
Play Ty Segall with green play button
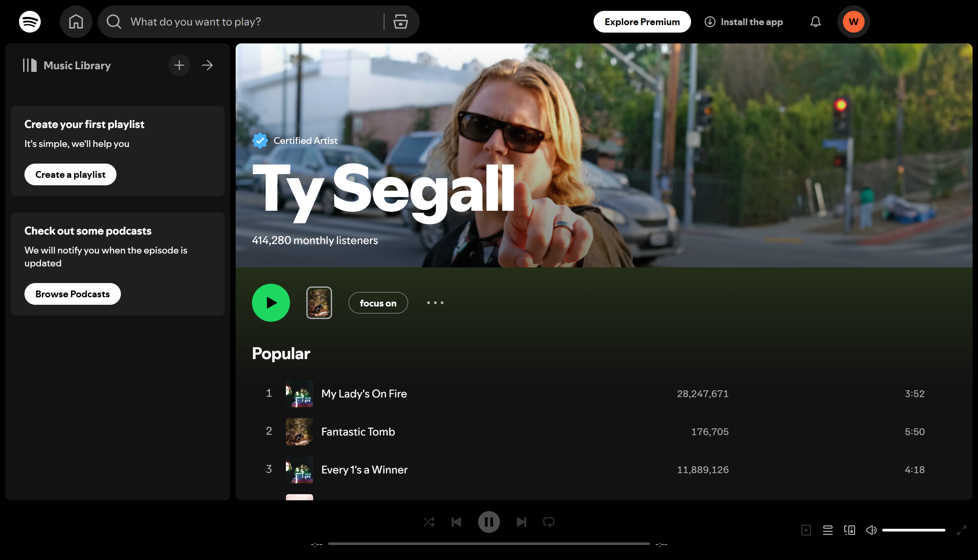271,303
